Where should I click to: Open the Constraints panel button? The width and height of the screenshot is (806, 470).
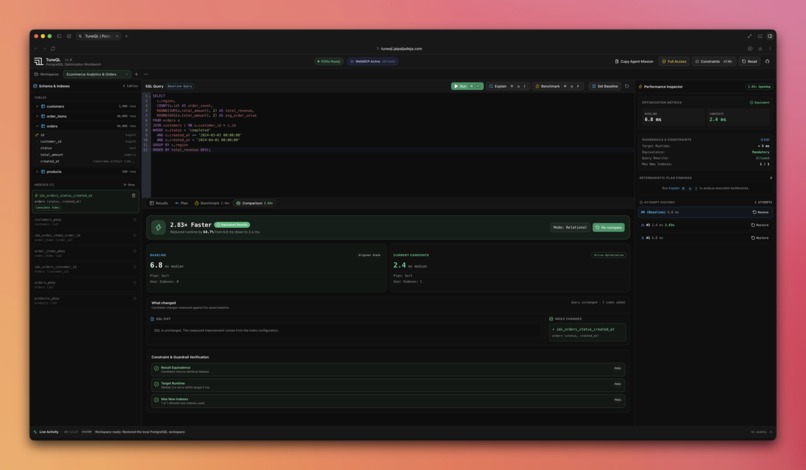[713, 61]
